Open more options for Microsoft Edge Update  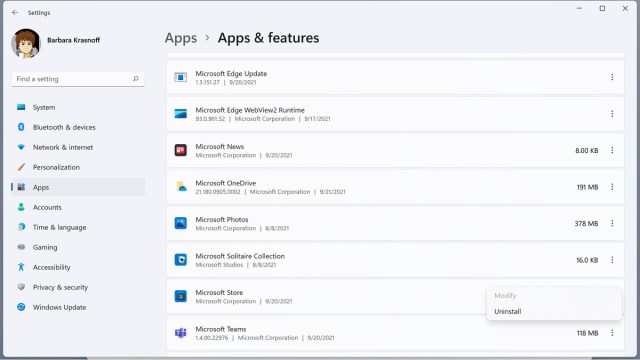click(612, 77)
